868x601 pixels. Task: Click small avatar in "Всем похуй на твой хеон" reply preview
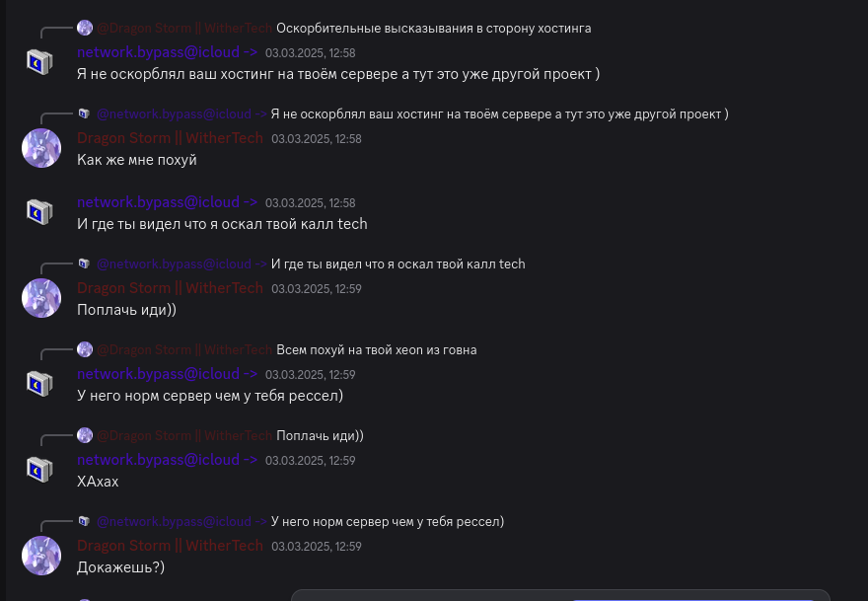[85, 349]
